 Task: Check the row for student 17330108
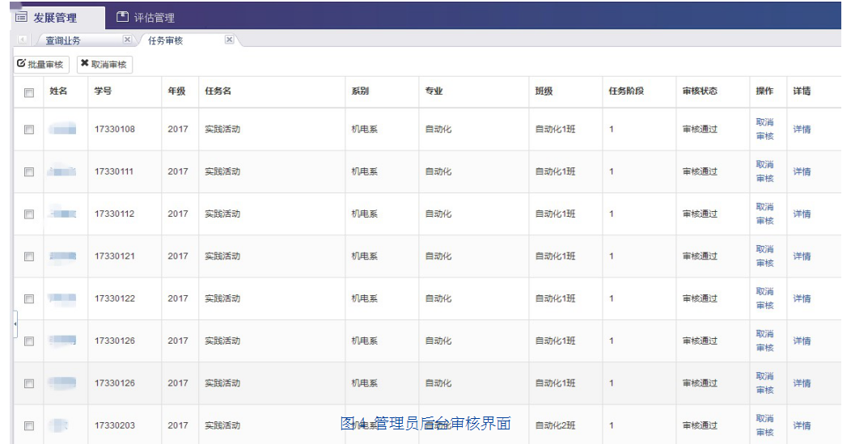(x=29, y=129)
